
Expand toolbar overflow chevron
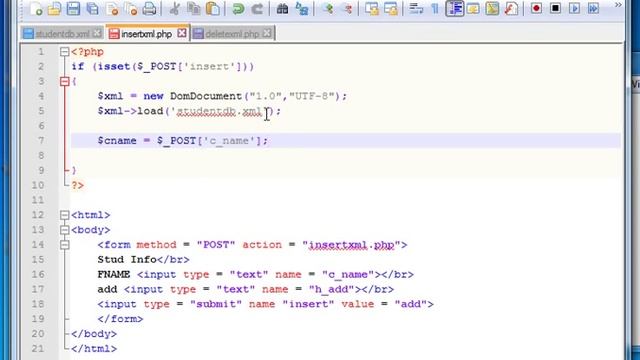618,5
